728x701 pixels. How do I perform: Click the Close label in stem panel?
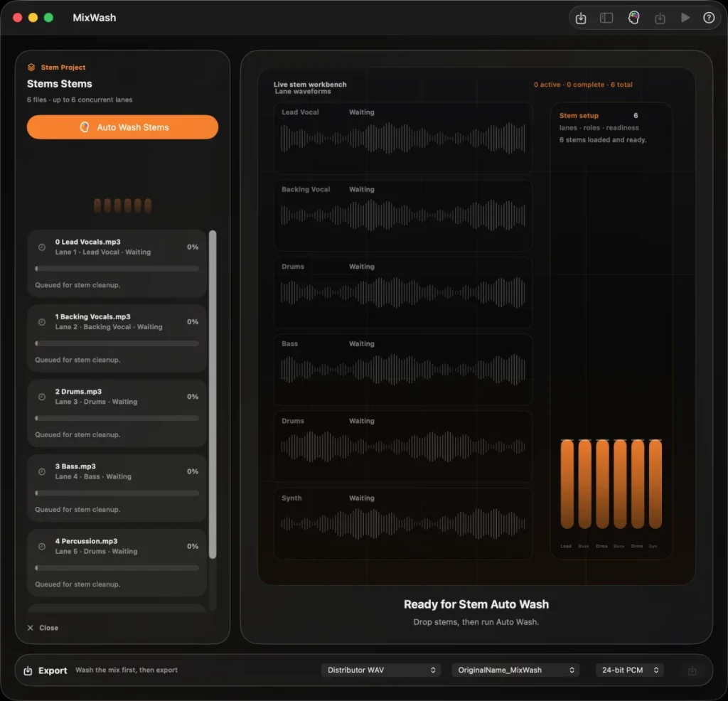[x=49, y=628]
